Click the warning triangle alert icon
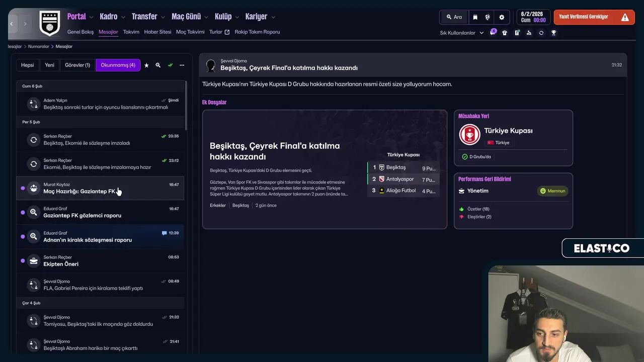 pos(625,17)
